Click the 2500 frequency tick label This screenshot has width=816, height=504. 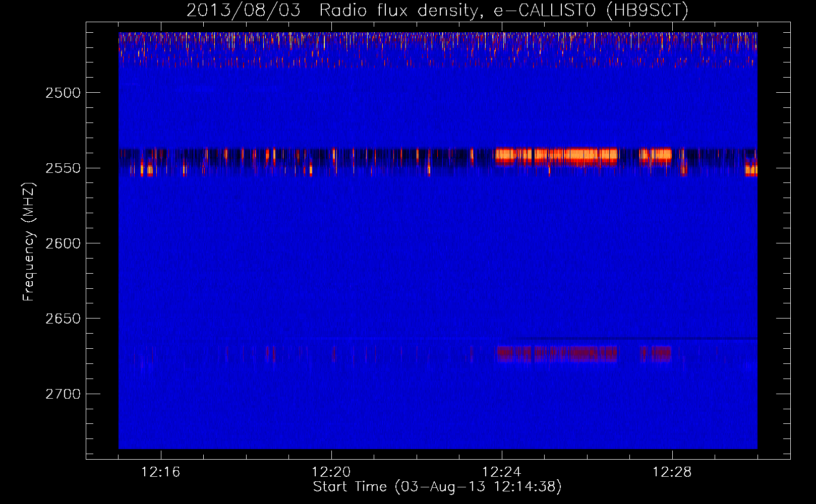click(x=63, y=93)
